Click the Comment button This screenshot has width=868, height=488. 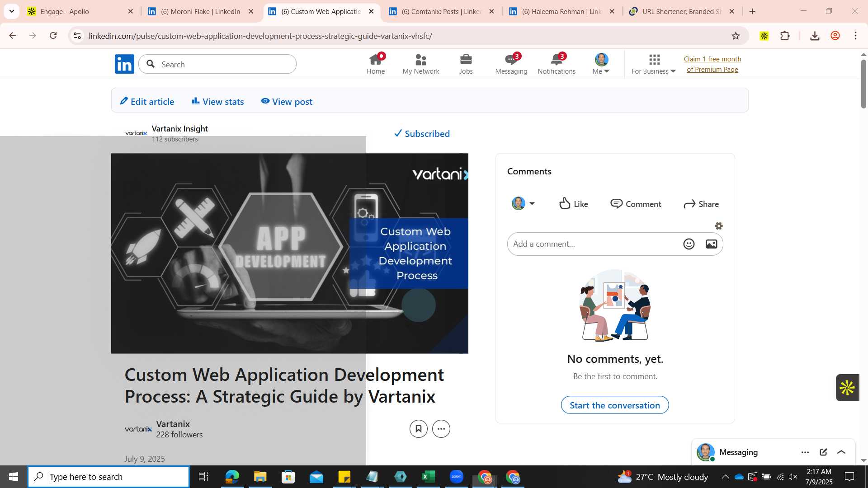(x=636, y=204)
